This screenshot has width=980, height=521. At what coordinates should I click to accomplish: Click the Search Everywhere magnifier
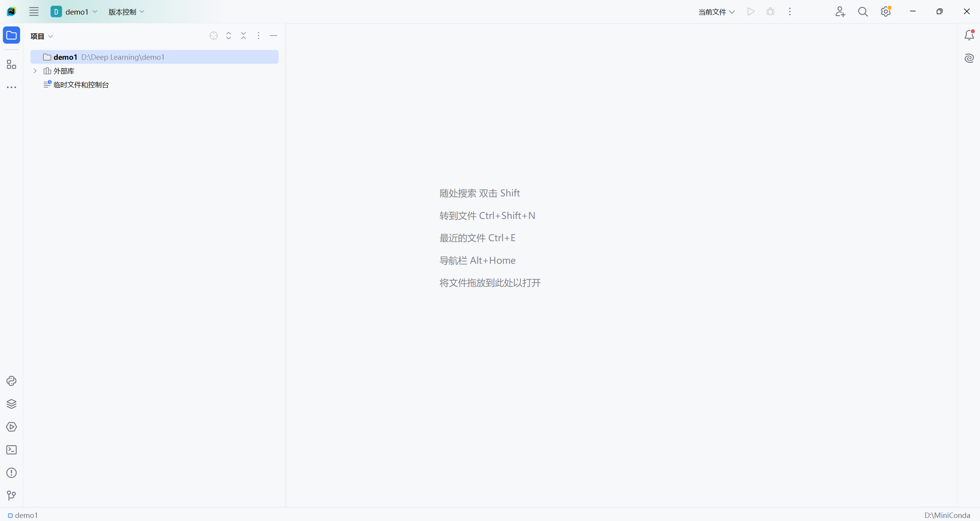[x=863, y=12]
